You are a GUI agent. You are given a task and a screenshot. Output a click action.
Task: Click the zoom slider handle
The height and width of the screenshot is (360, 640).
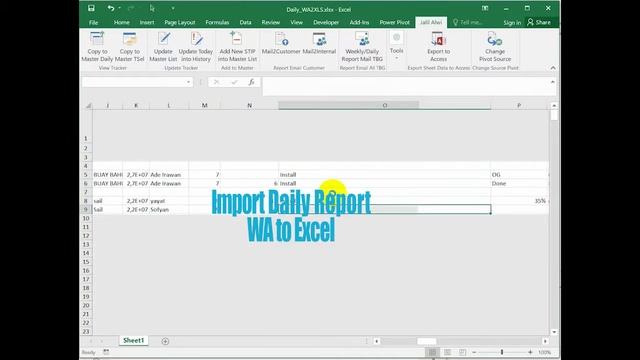pyautogui.click(x=502, y=352)
